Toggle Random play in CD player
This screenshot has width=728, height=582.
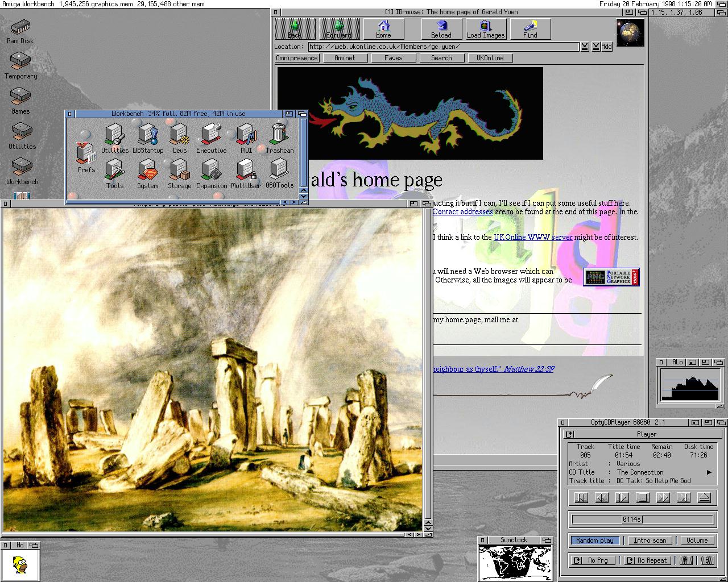[595, 541]
